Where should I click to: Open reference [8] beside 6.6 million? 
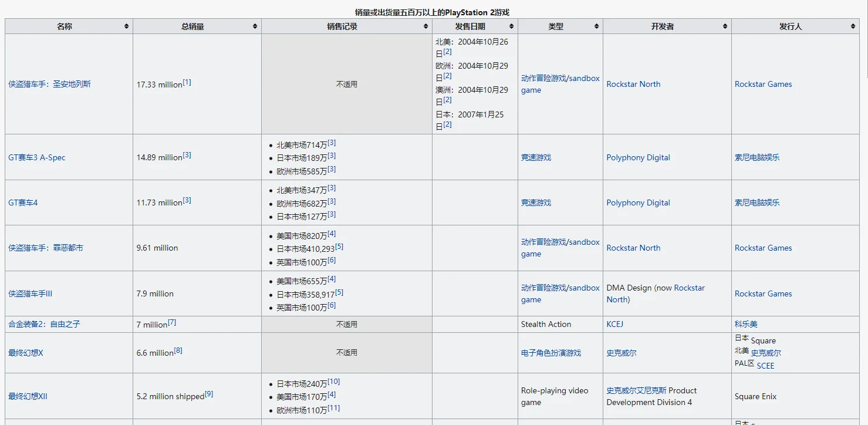178,350
